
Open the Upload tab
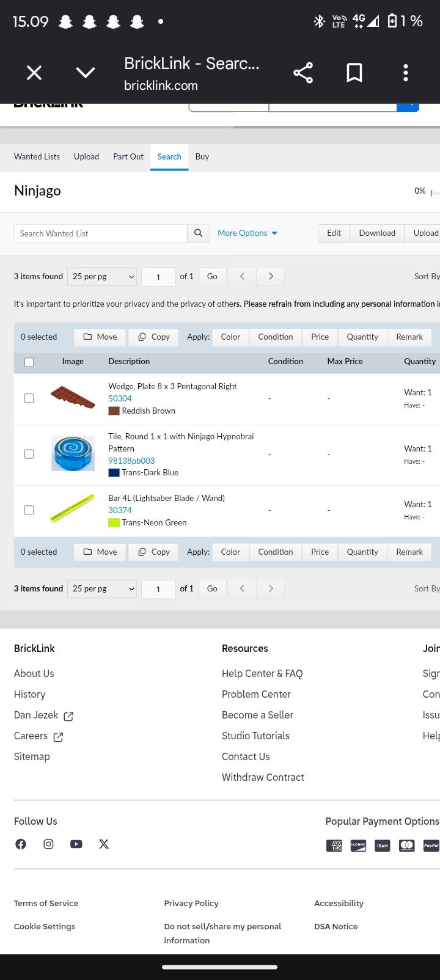click(x=87, y=157)
